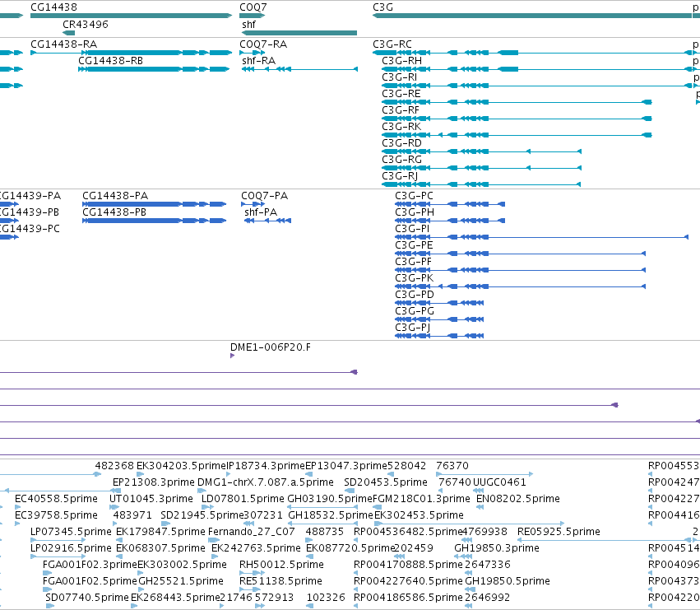700x610 pixels.
Task: Select EST LD07801.5prime
Action: 243,499
